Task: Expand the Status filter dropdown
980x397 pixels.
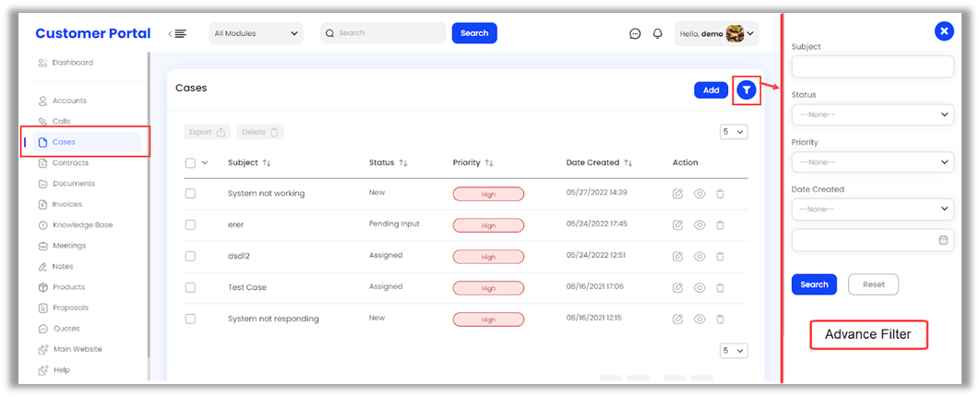Action: pyautogui.click(x=872, y=114)
